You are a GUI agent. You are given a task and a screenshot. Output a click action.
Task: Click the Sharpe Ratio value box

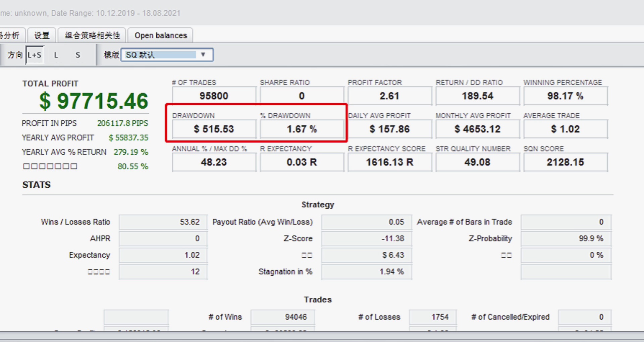click(302, 96)
